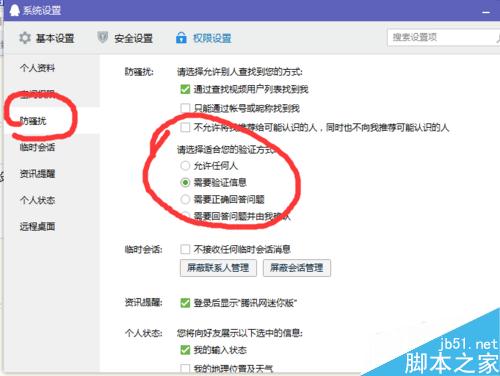Viewport: 500px width, 376px height.
Task: Select 资讯提醒 in the sidebar
Action: (x=37, y=174)
